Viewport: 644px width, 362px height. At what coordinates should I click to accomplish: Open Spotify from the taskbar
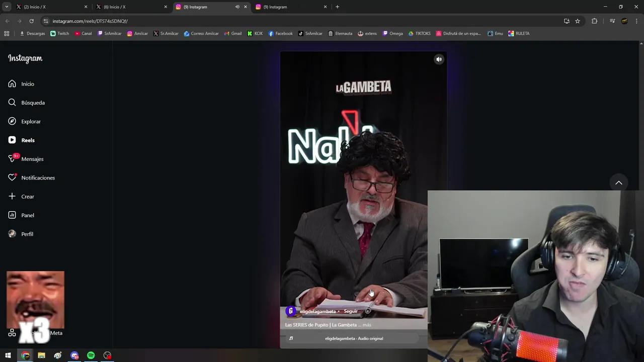point(91,355)
